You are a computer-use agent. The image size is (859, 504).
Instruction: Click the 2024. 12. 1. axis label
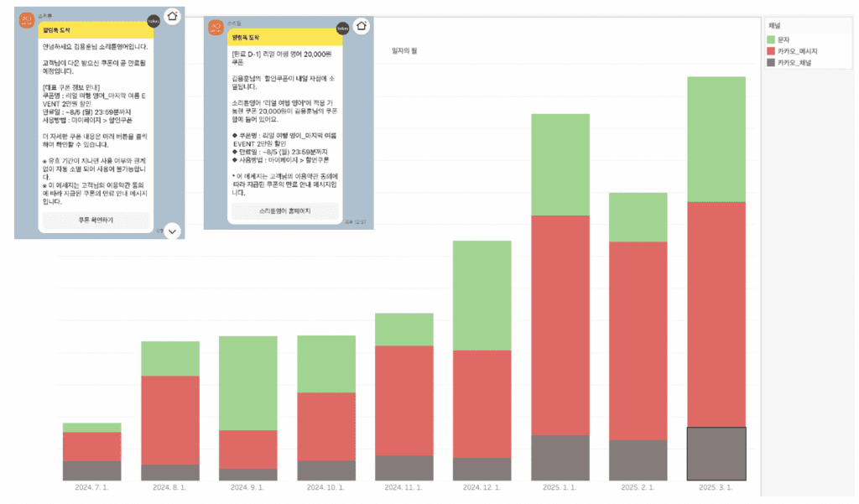click(x=482, y=487)
